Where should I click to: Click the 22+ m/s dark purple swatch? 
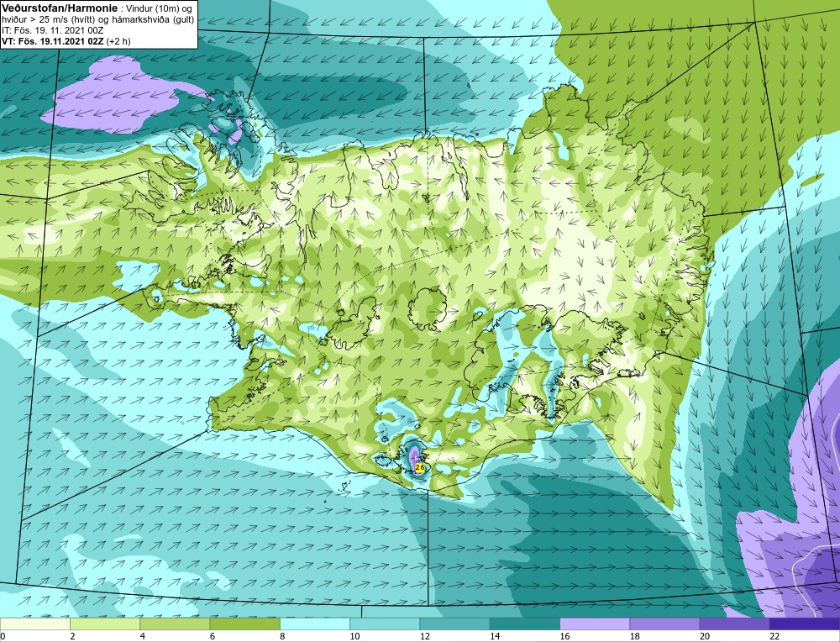[804, 624]
